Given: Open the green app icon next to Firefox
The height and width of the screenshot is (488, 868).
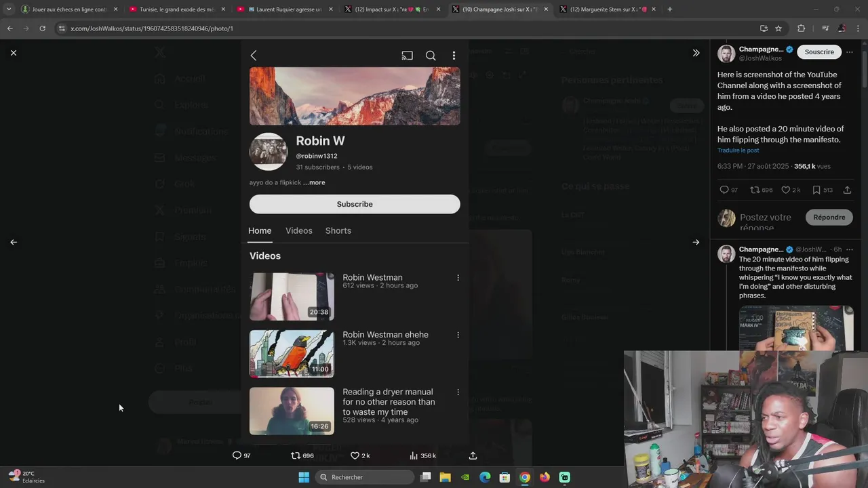Looking at the screenshot, I should tap(564, 477).
